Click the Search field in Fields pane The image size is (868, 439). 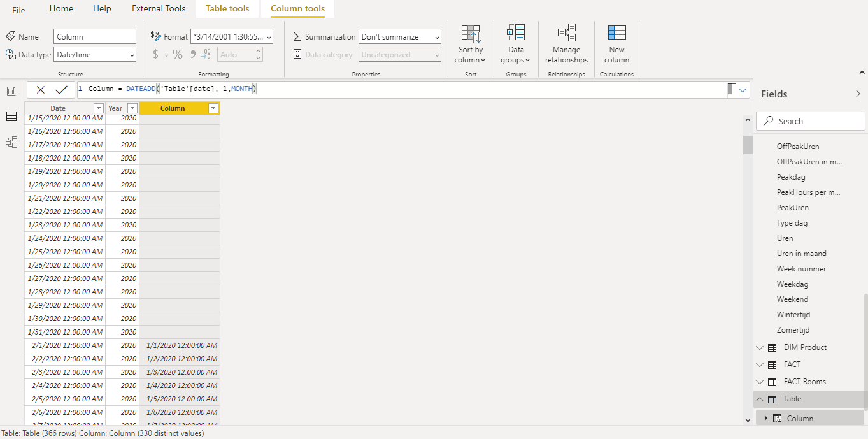pos(811,121)
